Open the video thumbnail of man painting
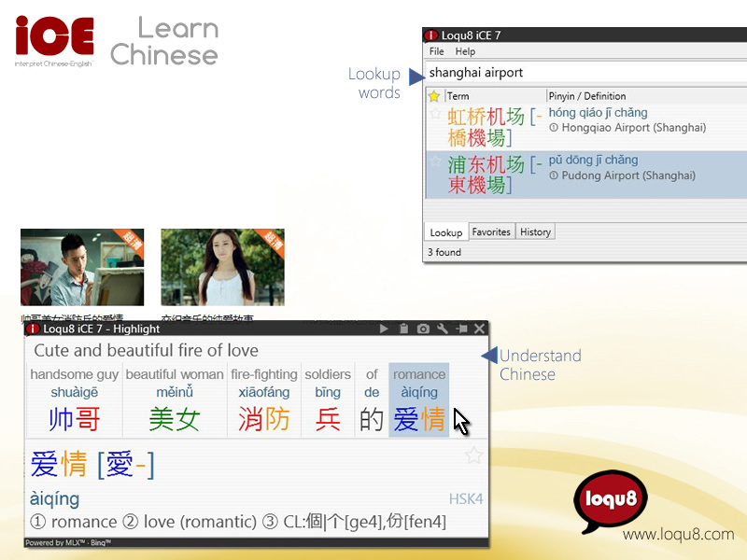This screenshot has width=747, height=560. coord(82,267)
